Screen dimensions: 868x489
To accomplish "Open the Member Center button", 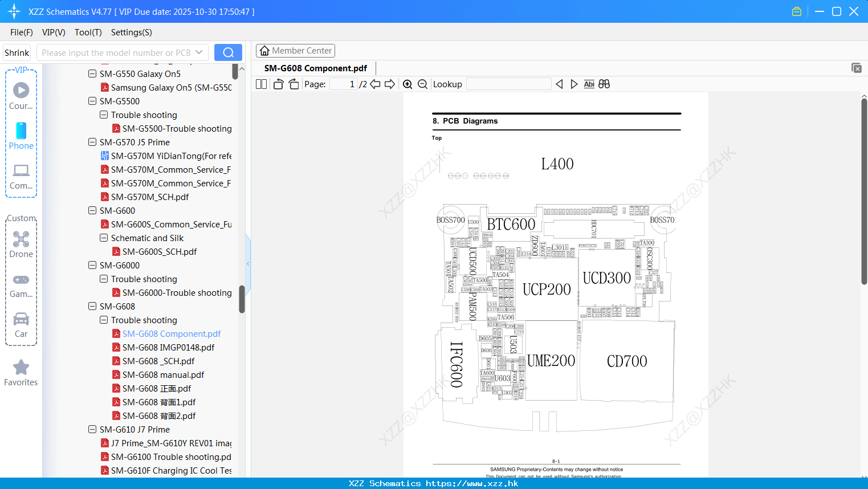I will [x=295, y=51].
